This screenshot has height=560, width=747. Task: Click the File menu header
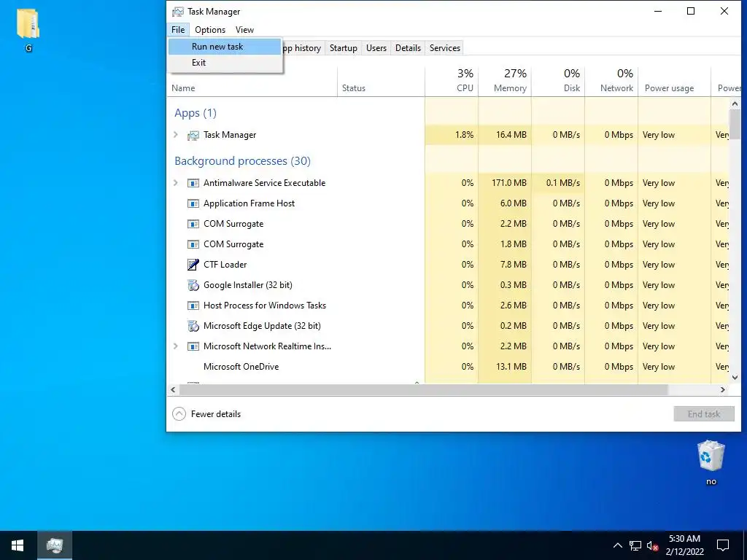click(x=178, y=29)
